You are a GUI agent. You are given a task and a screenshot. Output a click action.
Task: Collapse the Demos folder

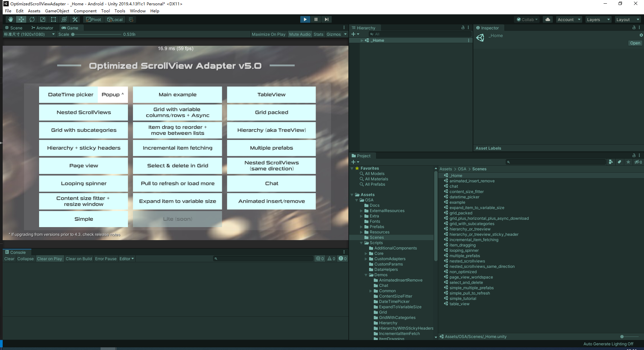pyautogui.click(x=366, y=275)
